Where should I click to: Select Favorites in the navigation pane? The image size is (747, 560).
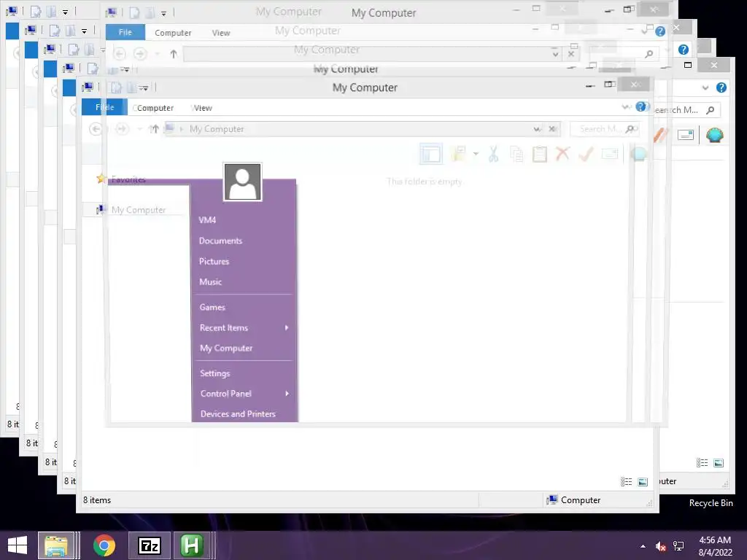point(128,179)
